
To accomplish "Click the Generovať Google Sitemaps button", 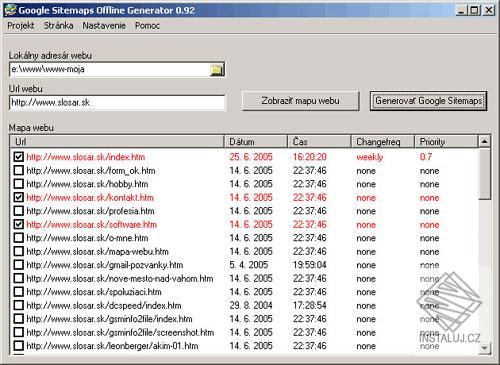I will [x=428, y=101].
